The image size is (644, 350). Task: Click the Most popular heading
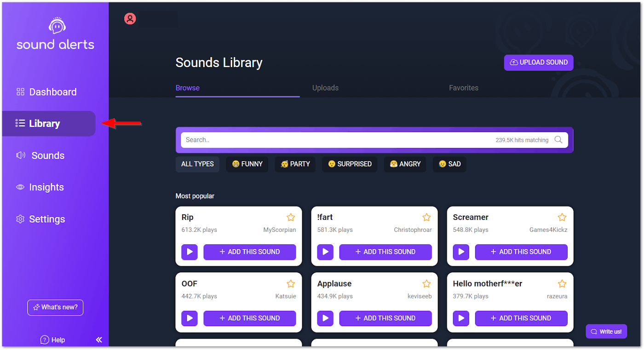click(195, 196)
